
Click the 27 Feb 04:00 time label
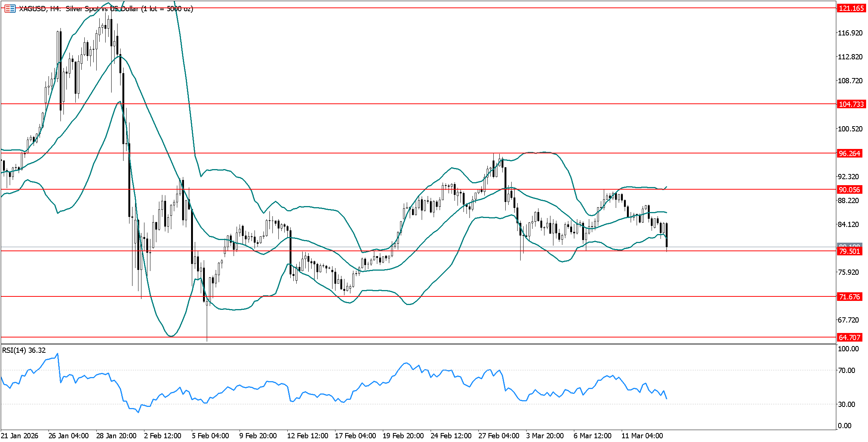499,436
